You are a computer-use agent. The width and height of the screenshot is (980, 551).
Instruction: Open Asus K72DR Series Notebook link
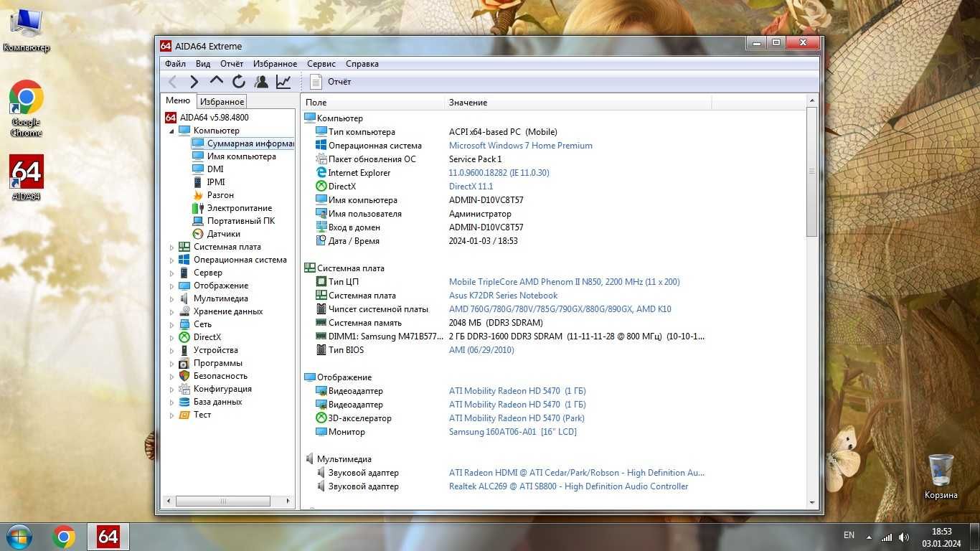(503, 296)
